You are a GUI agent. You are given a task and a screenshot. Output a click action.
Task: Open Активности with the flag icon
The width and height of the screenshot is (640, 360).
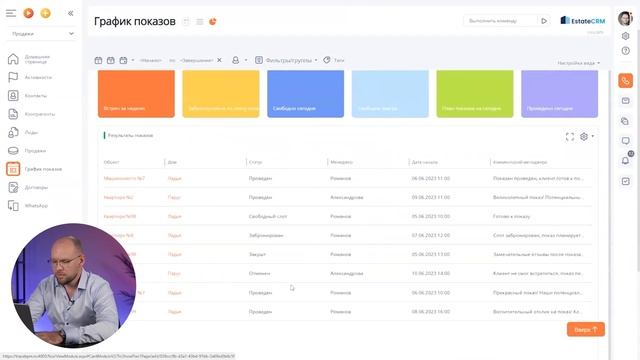click(13, 77)
